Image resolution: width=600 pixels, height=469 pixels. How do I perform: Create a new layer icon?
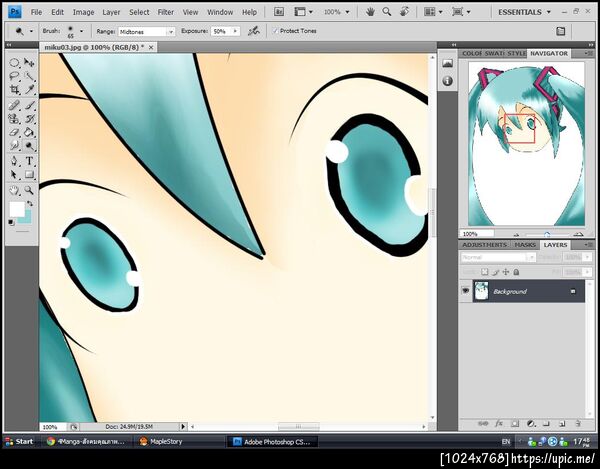562,423
